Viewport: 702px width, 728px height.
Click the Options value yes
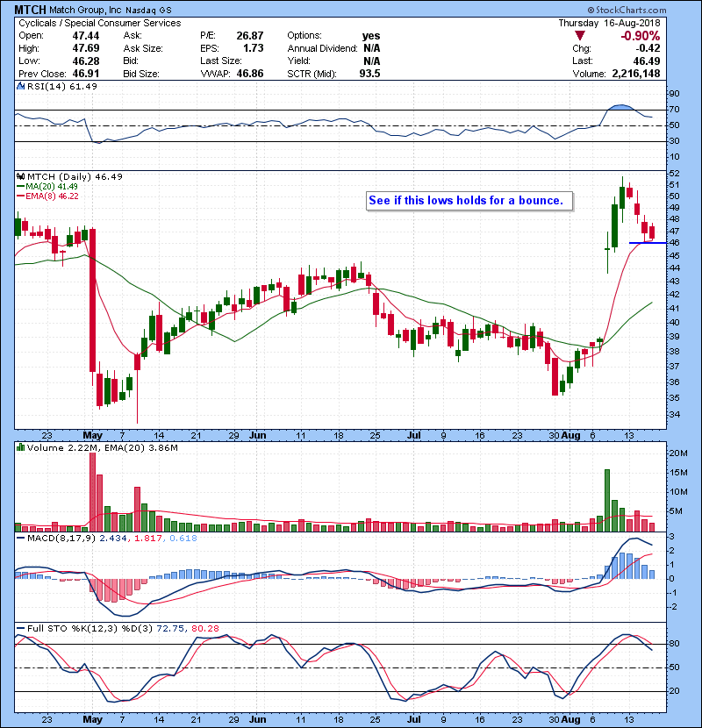(371, 36)
